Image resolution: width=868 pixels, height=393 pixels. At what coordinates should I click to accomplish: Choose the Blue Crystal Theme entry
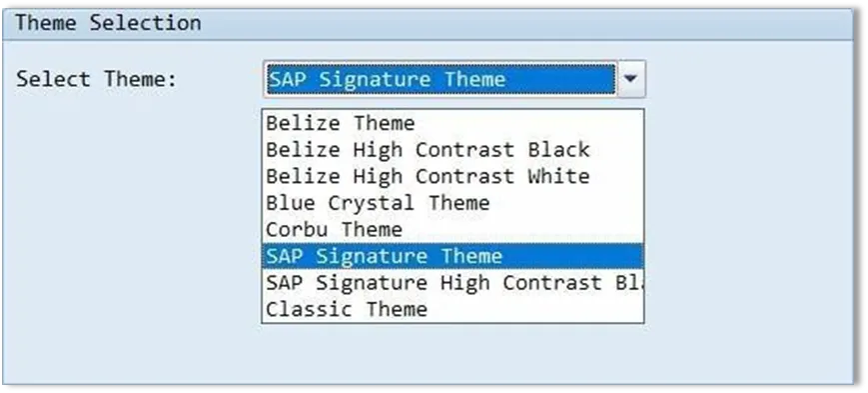pyautogui.click(x=452, y=203)
